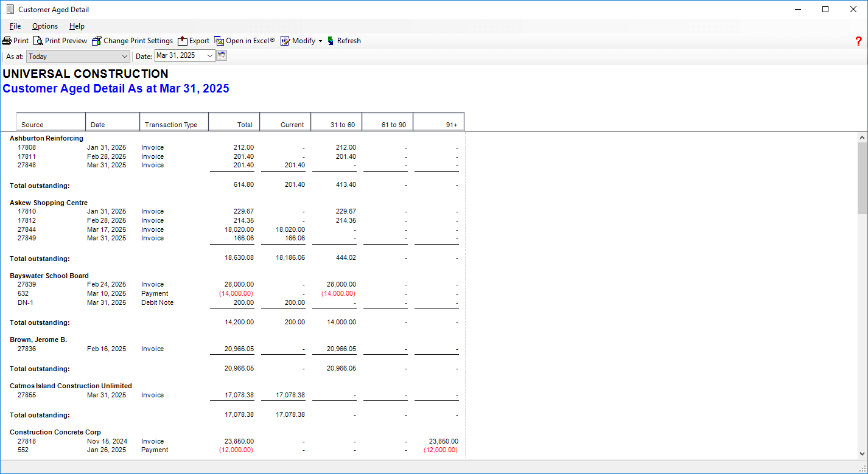
Task: Click the Transaction Type column header
Action: [x=174, y=121]
